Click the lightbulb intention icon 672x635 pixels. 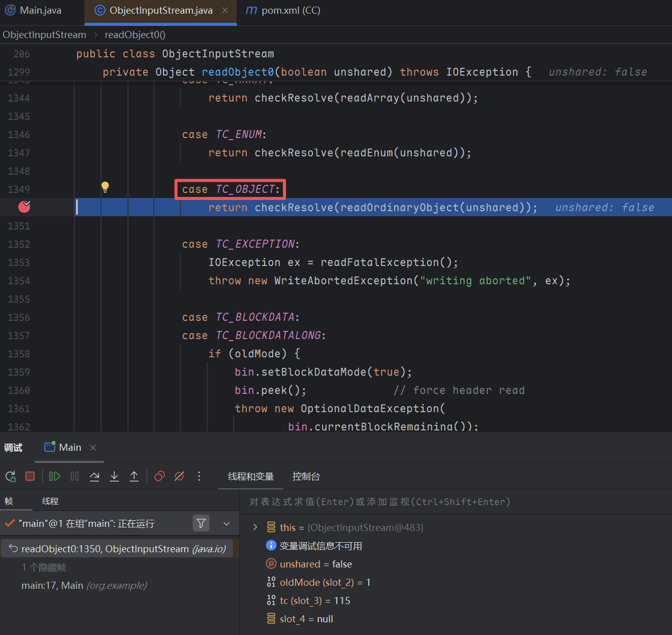[x=105, y=187]
